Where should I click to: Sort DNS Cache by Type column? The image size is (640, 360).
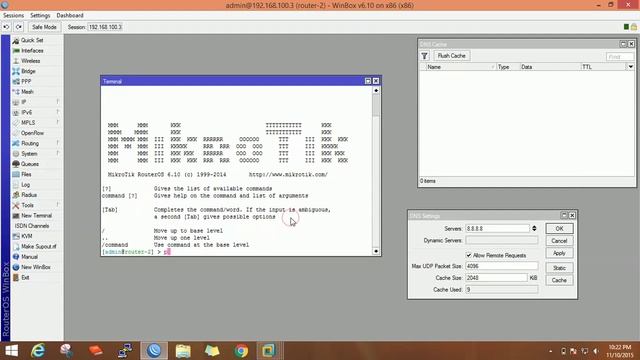[x=508, y=67]
